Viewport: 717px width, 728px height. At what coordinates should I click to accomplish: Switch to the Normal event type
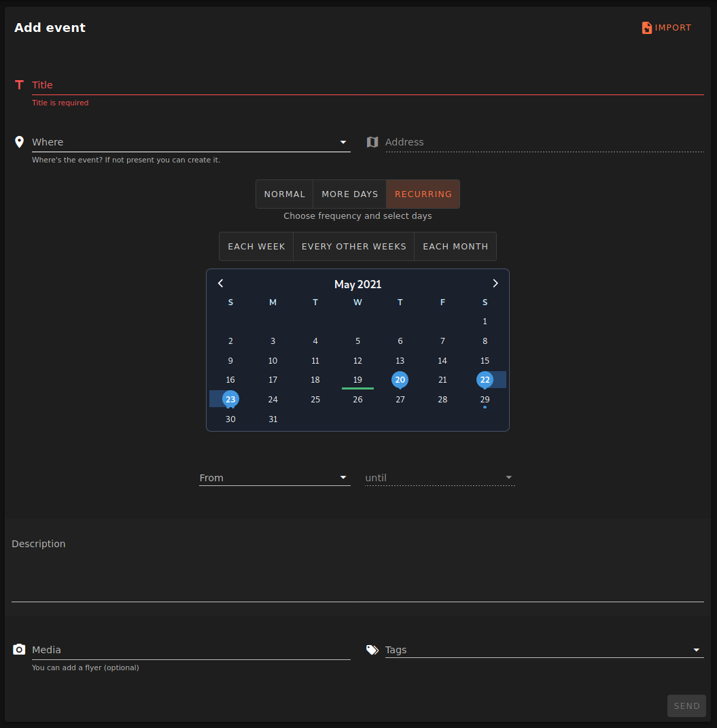point(284,194)
